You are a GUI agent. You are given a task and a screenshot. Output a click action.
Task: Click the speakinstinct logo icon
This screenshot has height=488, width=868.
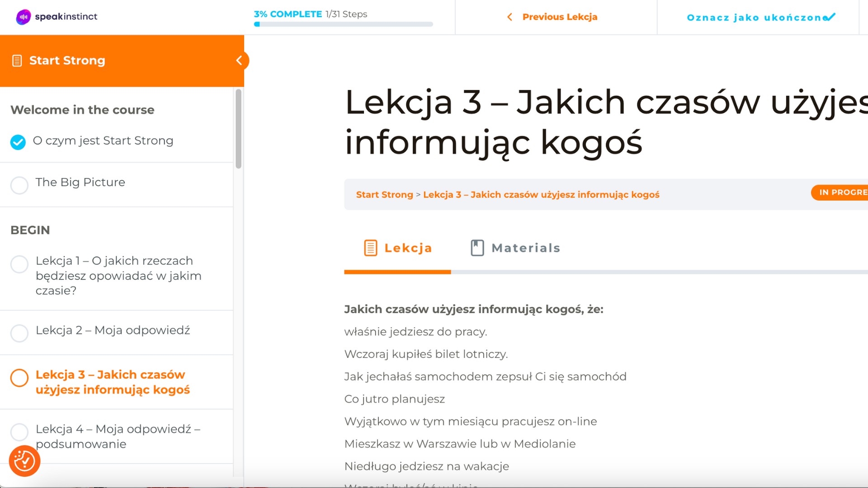pos(24,17)
